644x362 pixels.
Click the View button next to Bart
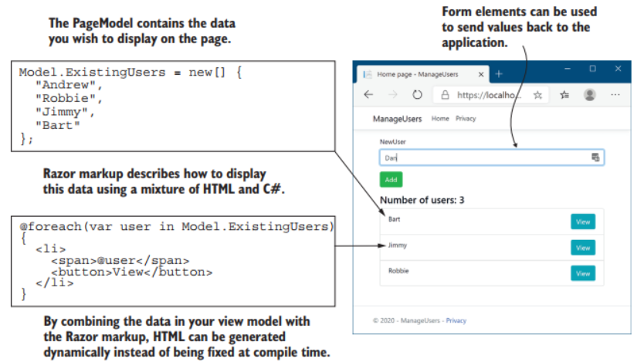click(x=583, y=222)
